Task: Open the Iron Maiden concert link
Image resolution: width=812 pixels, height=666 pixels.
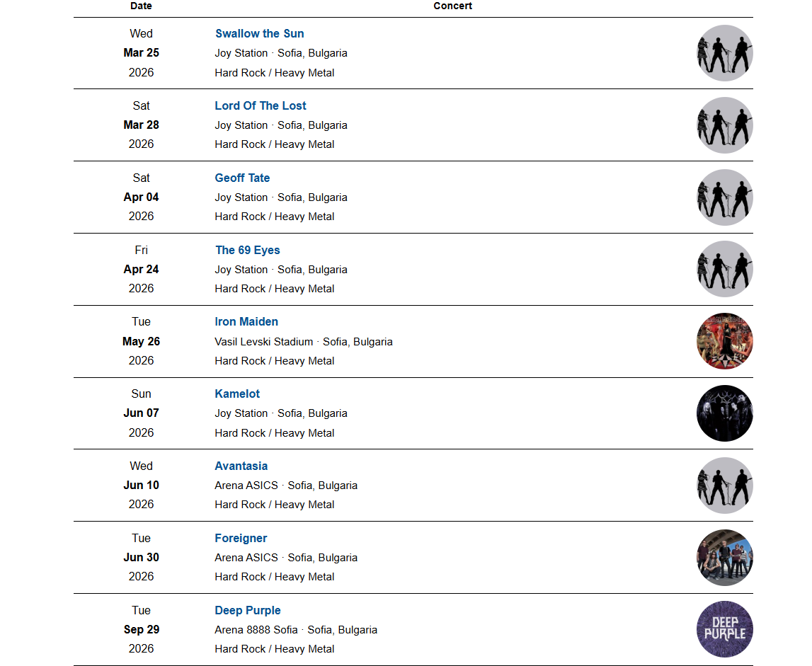Action: [x=246, y=321]
